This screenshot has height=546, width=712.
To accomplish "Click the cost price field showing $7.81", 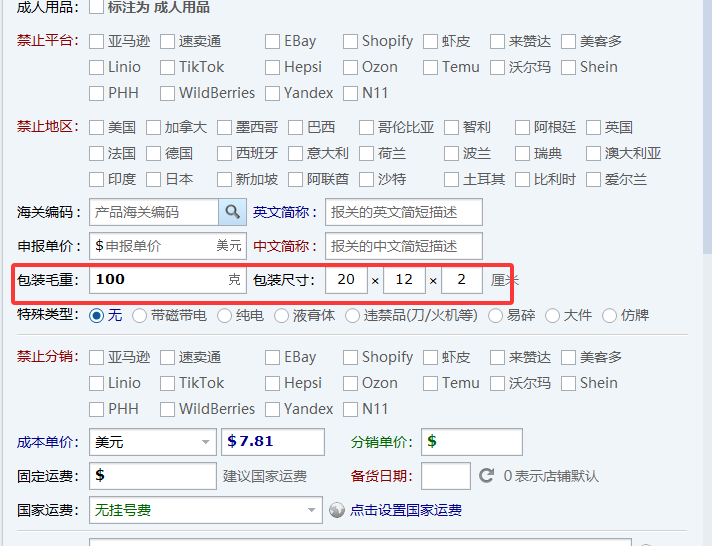I will click(x=274, y=442).
